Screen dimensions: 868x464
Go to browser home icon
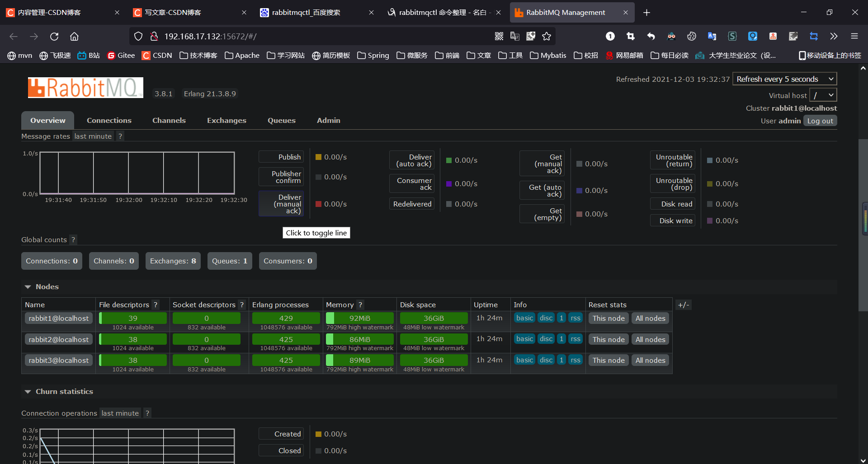[x=74, y=36]
